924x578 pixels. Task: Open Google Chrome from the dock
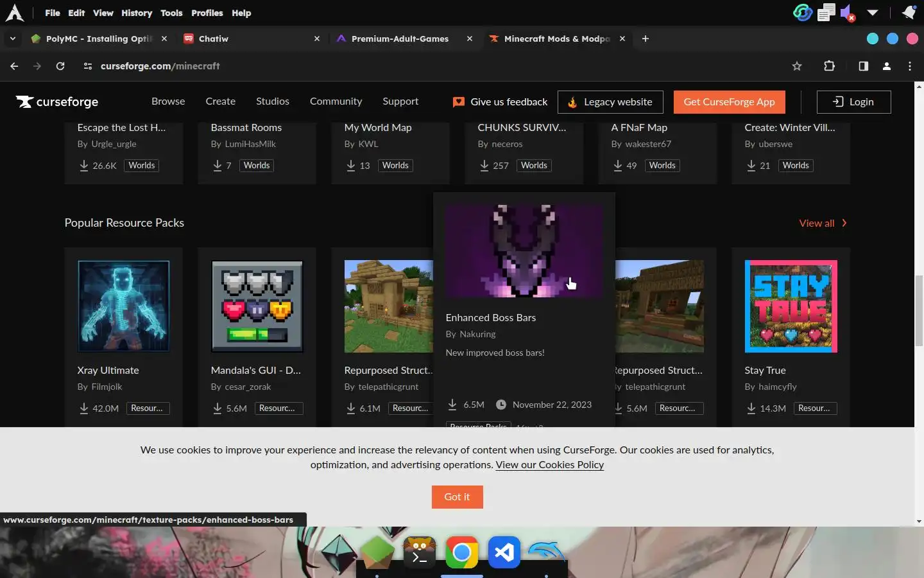(461, 552)
